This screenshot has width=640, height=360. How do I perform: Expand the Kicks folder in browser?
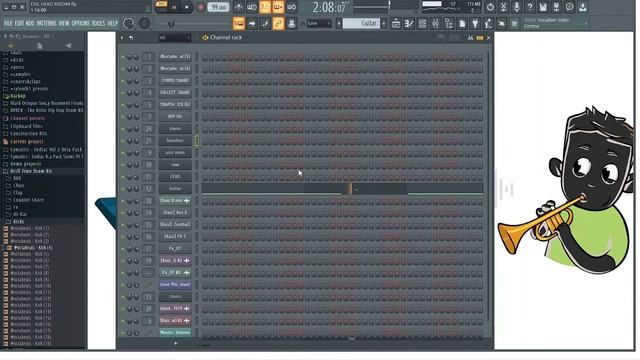pyautogui.click(x=18, y=222)
